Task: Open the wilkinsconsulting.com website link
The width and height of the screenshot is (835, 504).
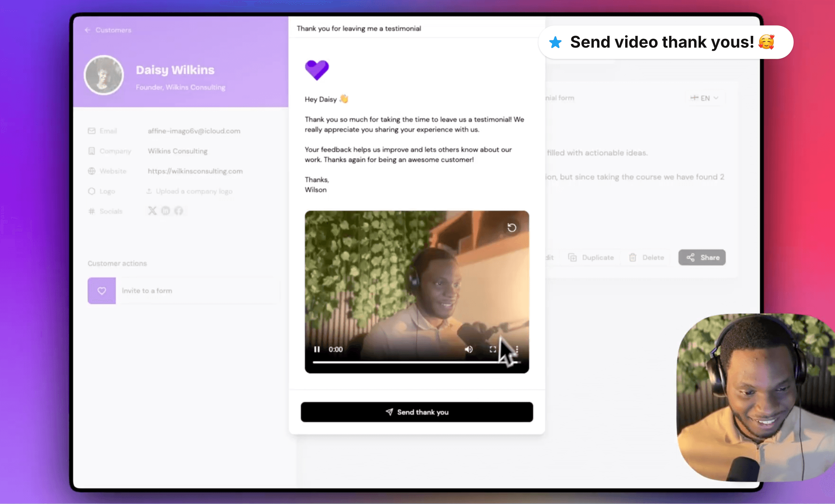Action: 195,171
